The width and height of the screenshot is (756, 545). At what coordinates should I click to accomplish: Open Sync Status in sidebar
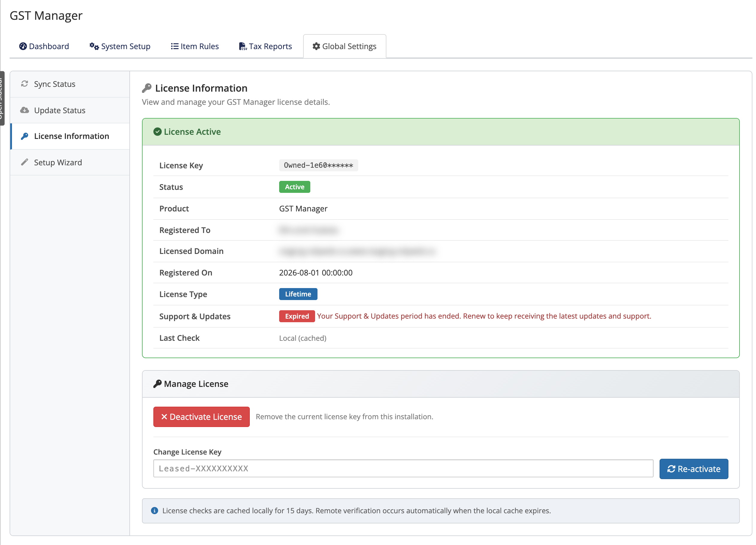tap(70, 84)
